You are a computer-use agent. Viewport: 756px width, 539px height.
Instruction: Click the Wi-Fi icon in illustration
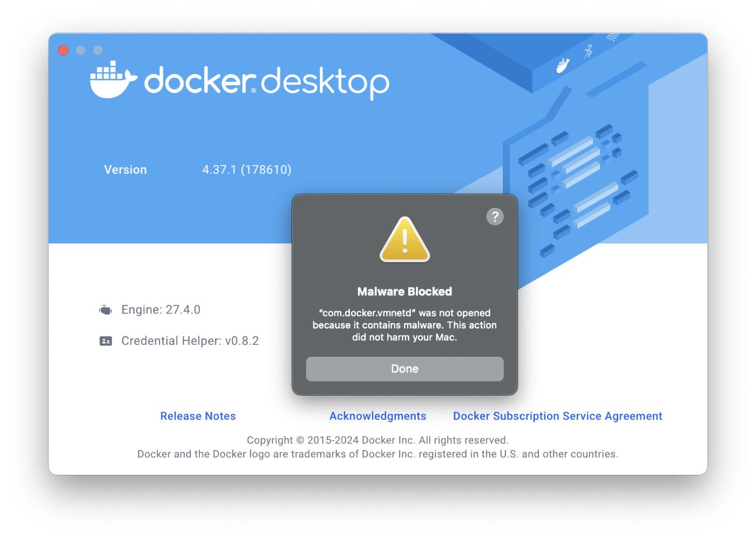612,37
